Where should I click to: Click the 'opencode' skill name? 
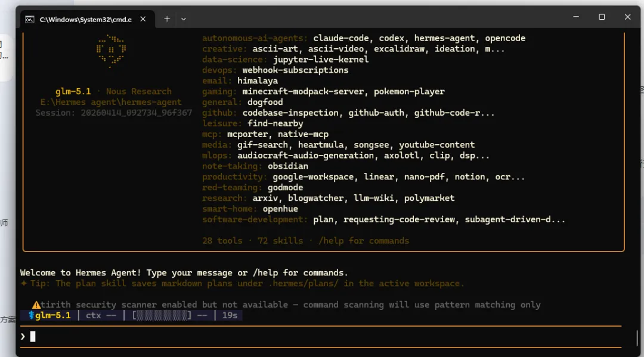coord(505,38)
